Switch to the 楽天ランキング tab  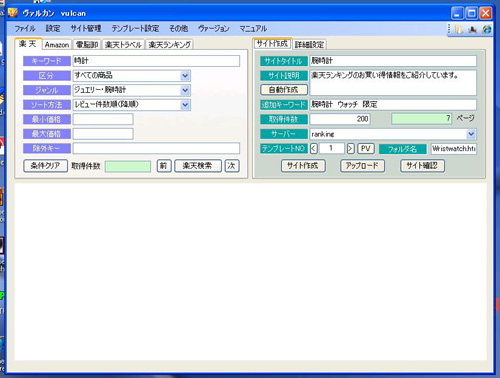(169, 45)
